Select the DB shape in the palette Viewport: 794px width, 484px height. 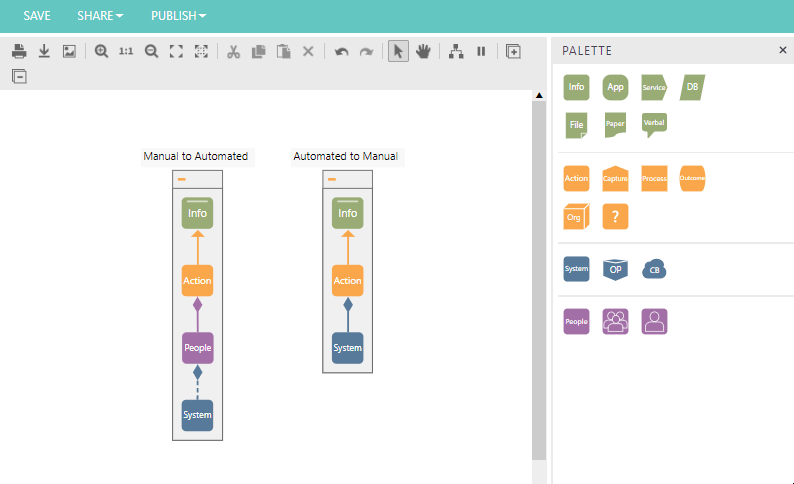click(691, 87)
